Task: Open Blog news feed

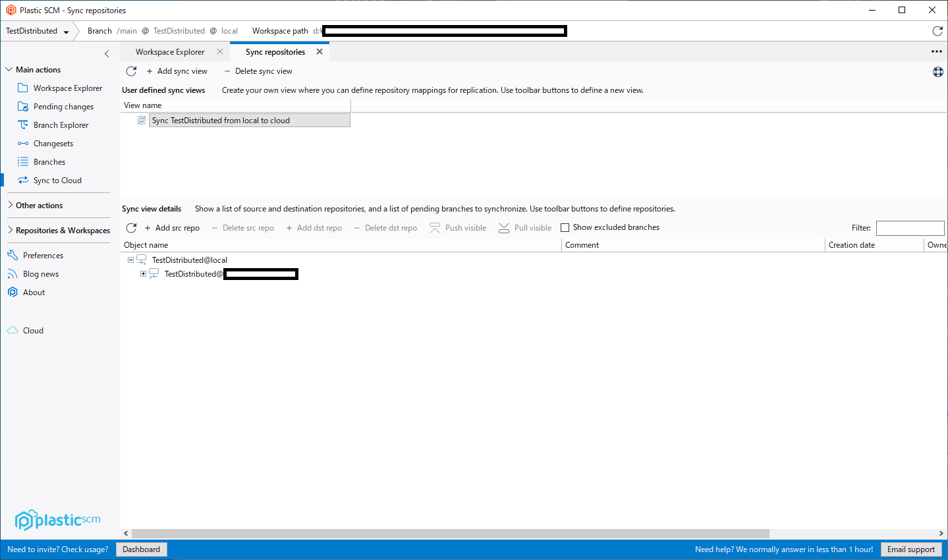Action: coord(33,274)
